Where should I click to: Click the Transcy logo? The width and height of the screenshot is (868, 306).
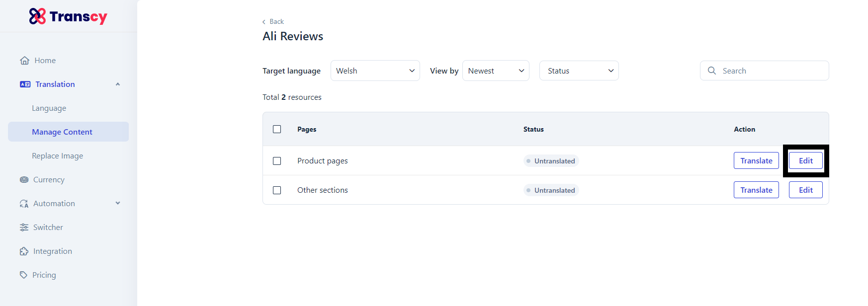point(68,16)
